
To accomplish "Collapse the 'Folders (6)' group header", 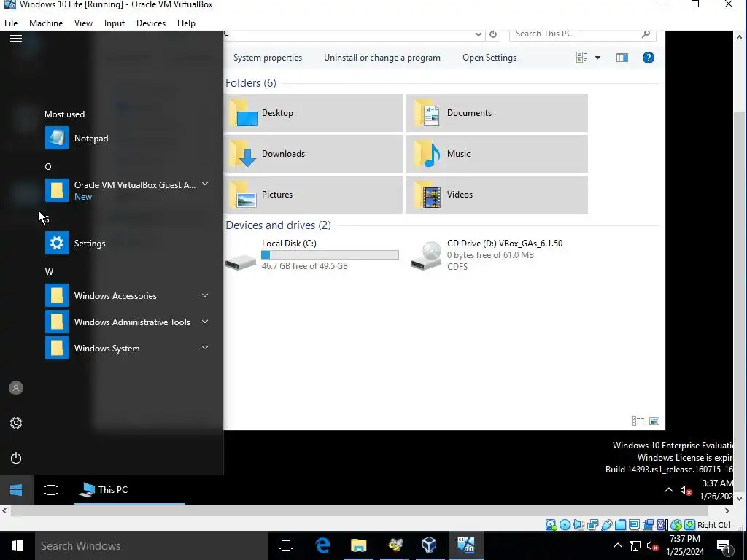I will [251, 83].
